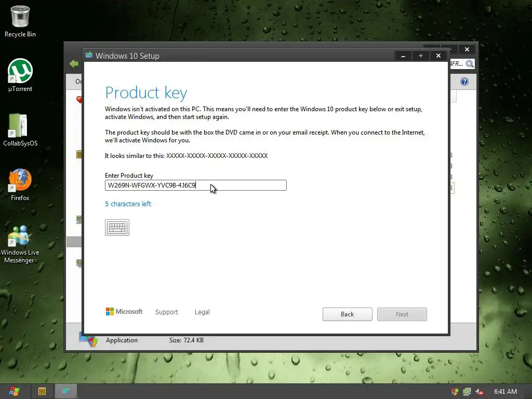This screenshot has width=532, height=399.
Task: Click the '5 characters left' text
Action: click(128, 204)
